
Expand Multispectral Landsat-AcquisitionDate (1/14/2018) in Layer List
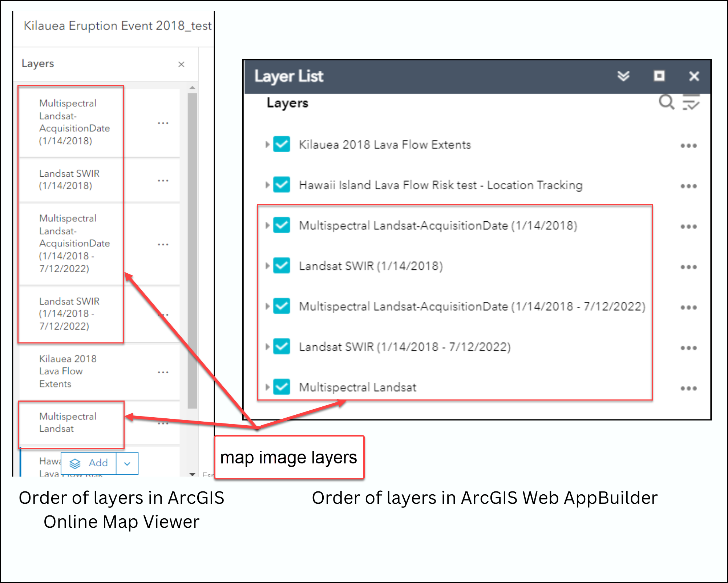pos(267,225)
